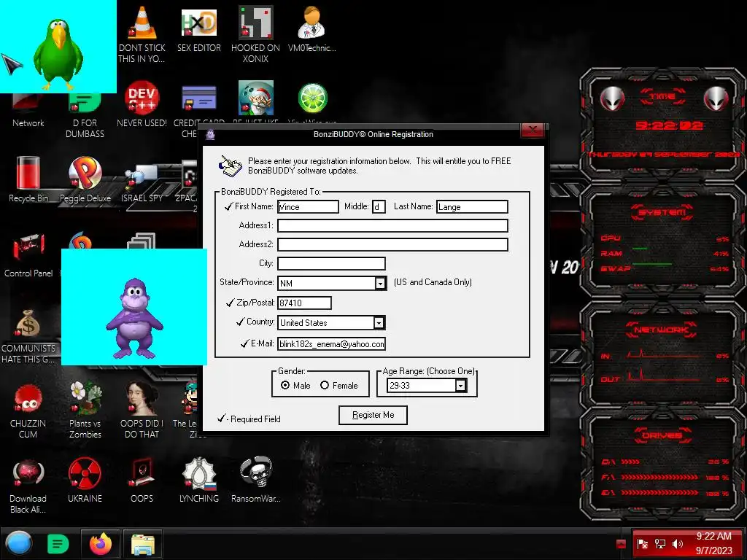Click the purple Bonzi gorilla character

point(134,318)
